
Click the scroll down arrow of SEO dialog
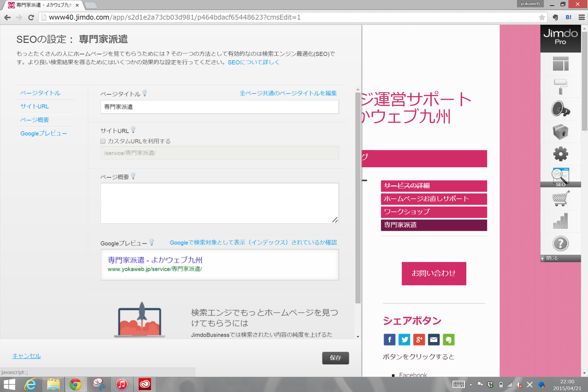(358, 336)
